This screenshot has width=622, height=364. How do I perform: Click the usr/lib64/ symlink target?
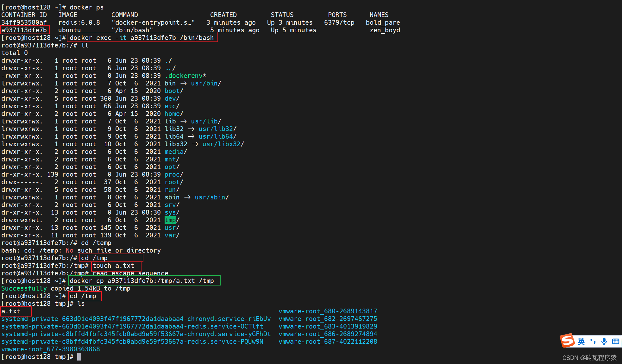[x=217, y=136]
